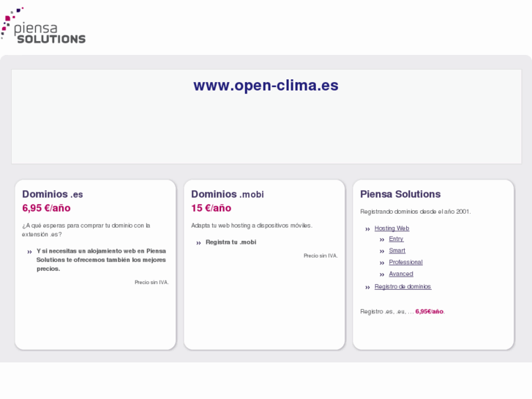Click the arrow bullet beside Registro de dominios
The height and width of the screenshot is (399, 532).
(367, 288)
